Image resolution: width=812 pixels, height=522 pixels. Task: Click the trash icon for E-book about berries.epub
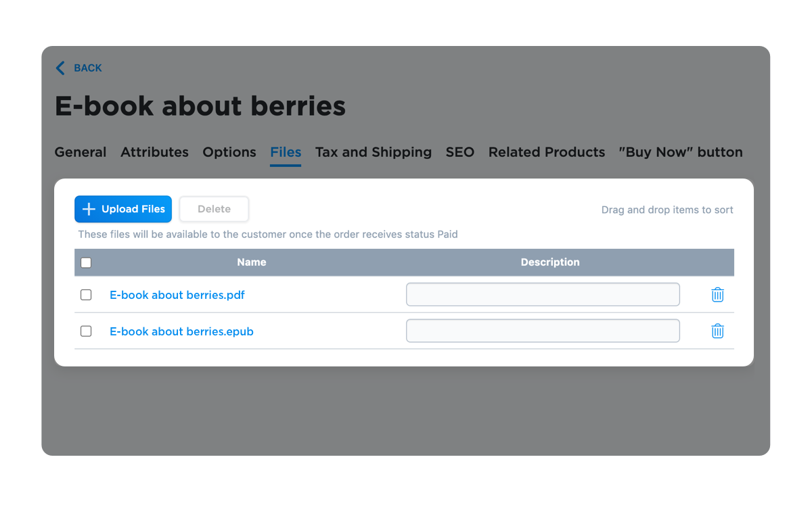point(718,331)
